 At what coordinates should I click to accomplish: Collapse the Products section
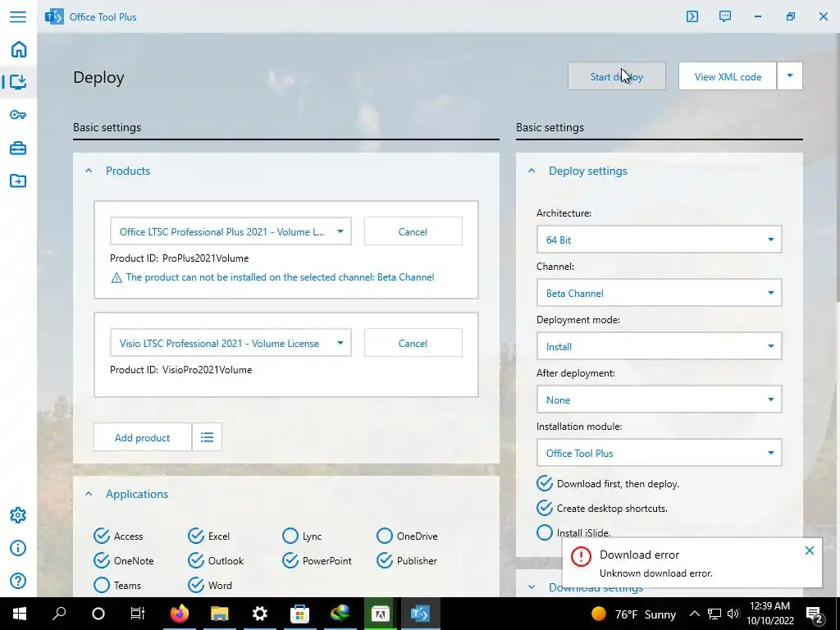pyautogui.click(x=89, y=171)
